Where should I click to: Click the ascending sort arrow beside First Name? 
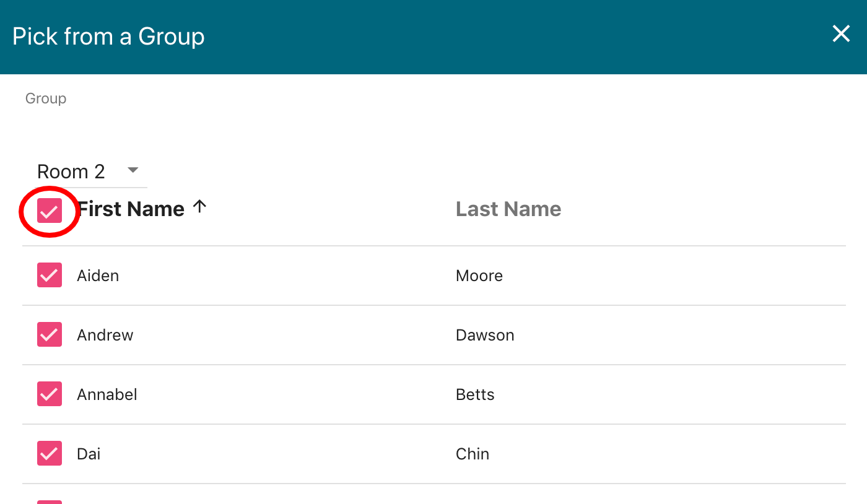tap(199, 207)
